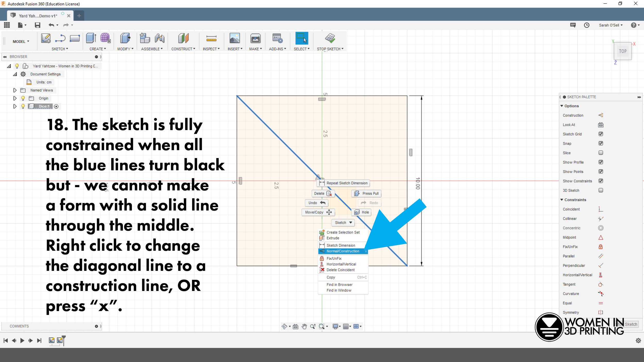The width and height of the screenshot is (644, 362).
Task: Click the Orbit icon in navigation bar
Action: 284,326
